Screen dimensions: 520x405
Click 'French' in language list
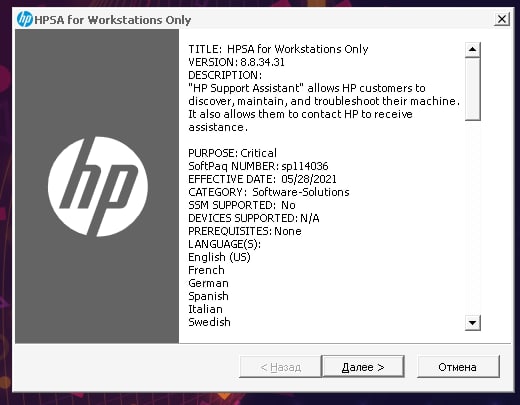pyautogui.click(x=206, y=270)
